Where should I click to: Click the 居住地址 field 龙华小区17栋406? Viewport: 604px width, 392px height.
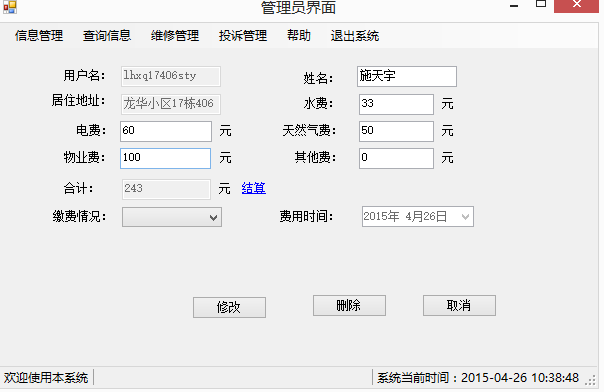pos(171,104)
